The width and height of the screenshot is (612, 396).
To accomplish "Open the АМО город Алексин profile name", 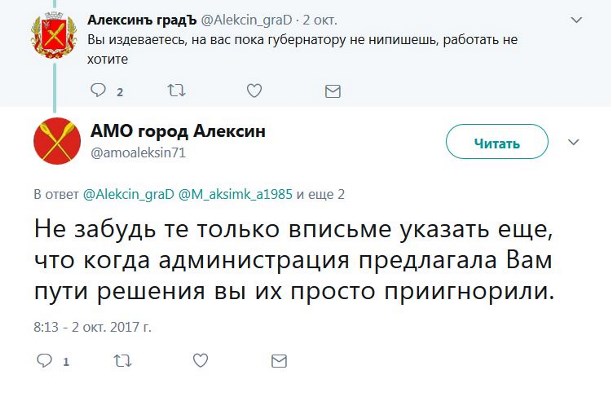I will point(178,131).
